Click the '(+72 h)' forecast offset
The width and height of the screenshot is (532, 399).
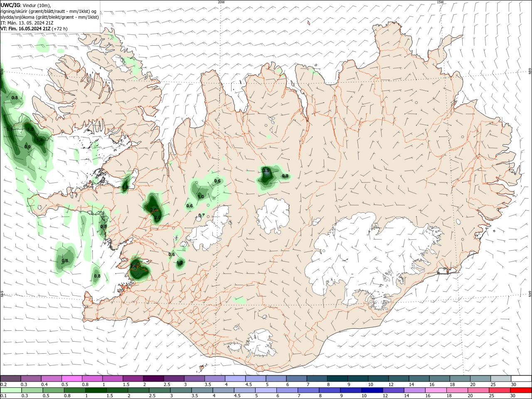pos(60,29)
